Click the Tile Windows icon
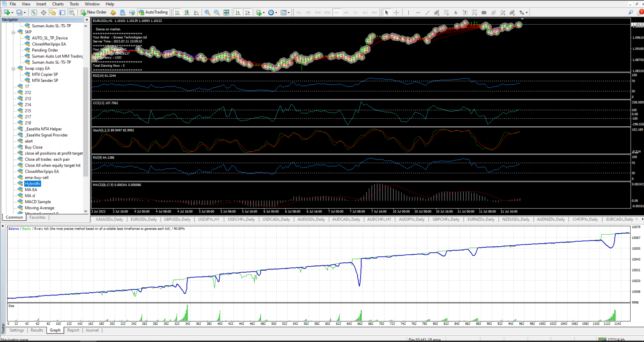The image size is (644, 342). pyautogui.click(x=226, y=12)
